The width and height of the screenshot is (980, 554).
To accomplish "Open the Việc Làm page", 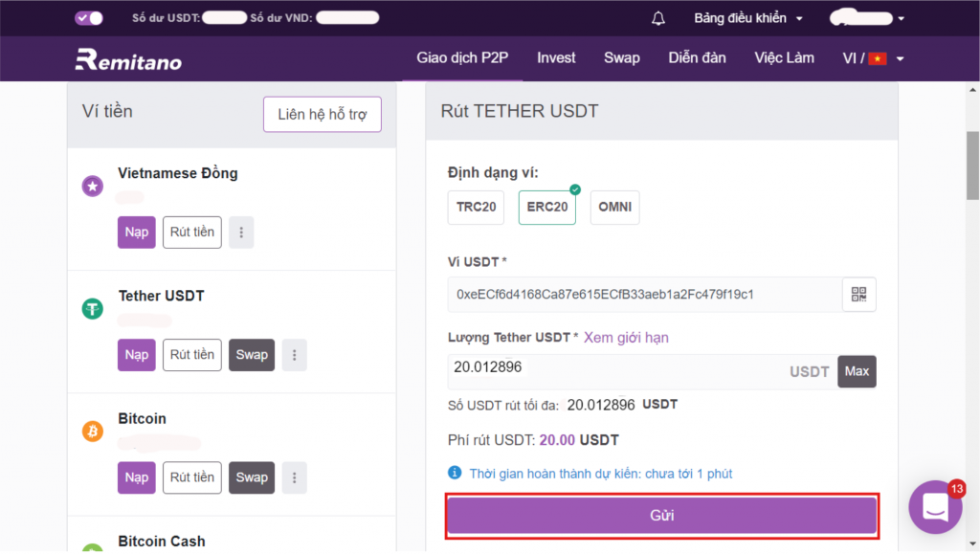I will pyautogui.click(x=784, y=58).
